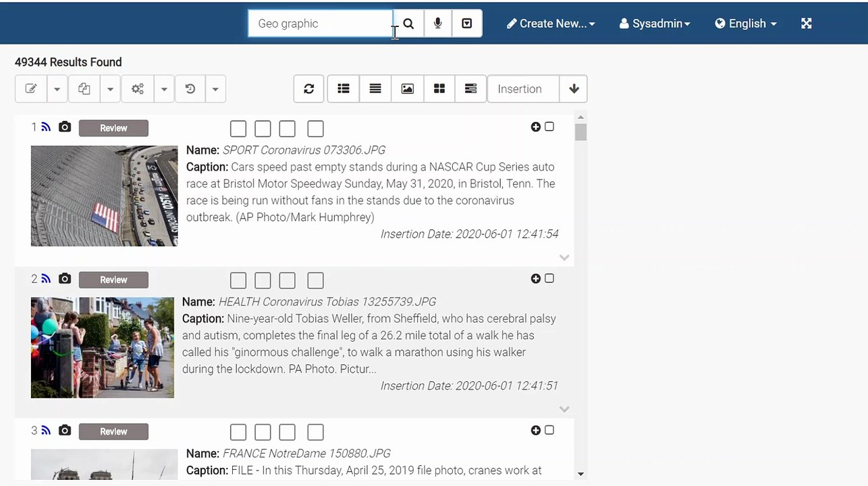Screen dimensions: 868x486
Task: Select the HEALTH Coronavirus result checkbox beside plus
Action: 549,279
